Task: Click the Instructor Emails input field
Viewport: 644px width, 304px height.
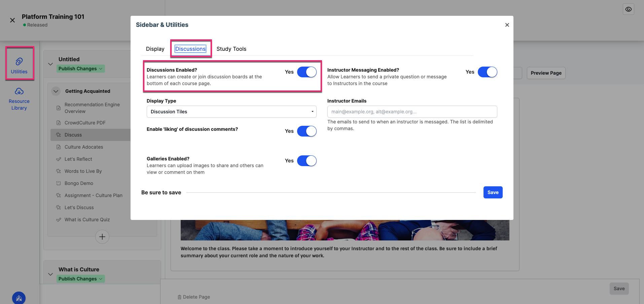Action: (412, 111)
